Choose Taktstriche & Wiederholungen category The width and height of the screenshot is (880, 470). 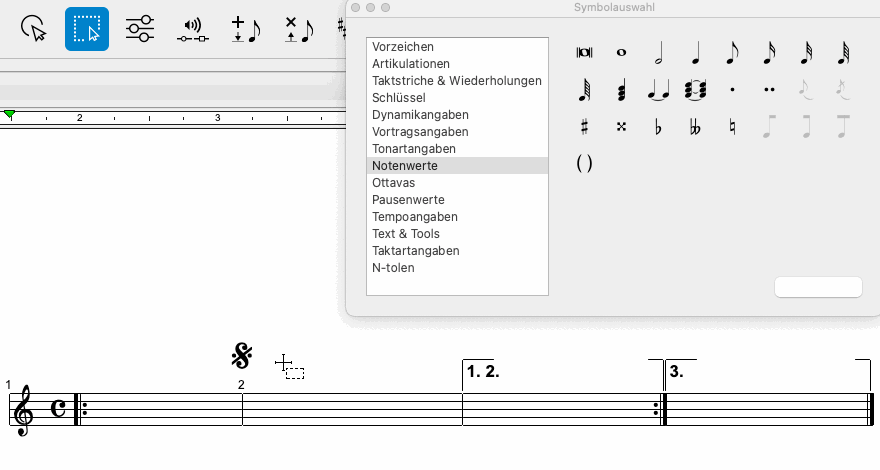pyautogui.click(x=456, y=81)
